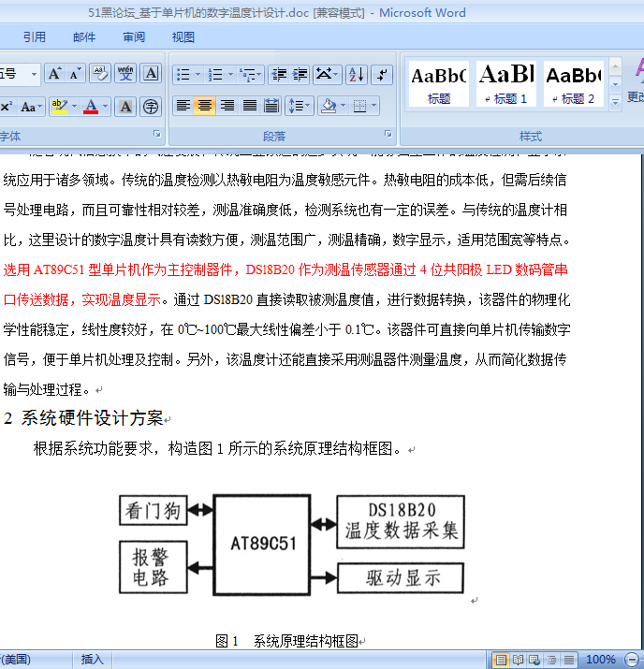Switch to the 视图 ribbon tab
The image size is (644, 669).
point(183,37)
